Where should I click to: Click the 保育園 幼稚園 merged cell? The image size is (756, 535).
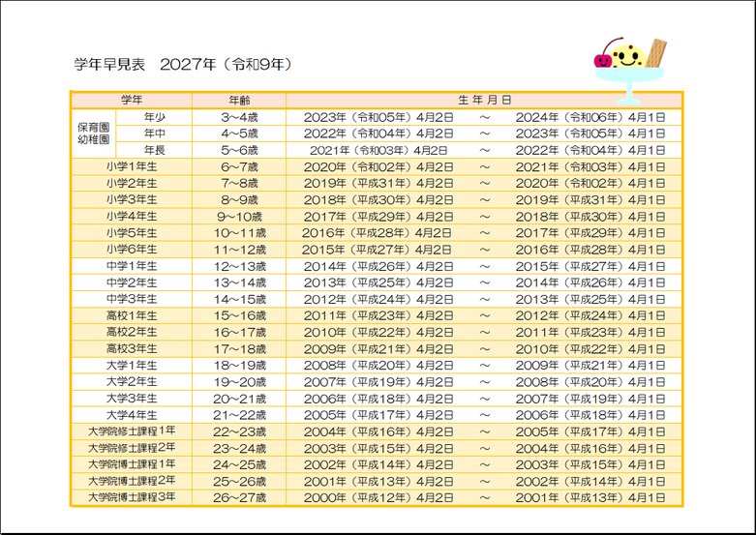click(94, 134)
